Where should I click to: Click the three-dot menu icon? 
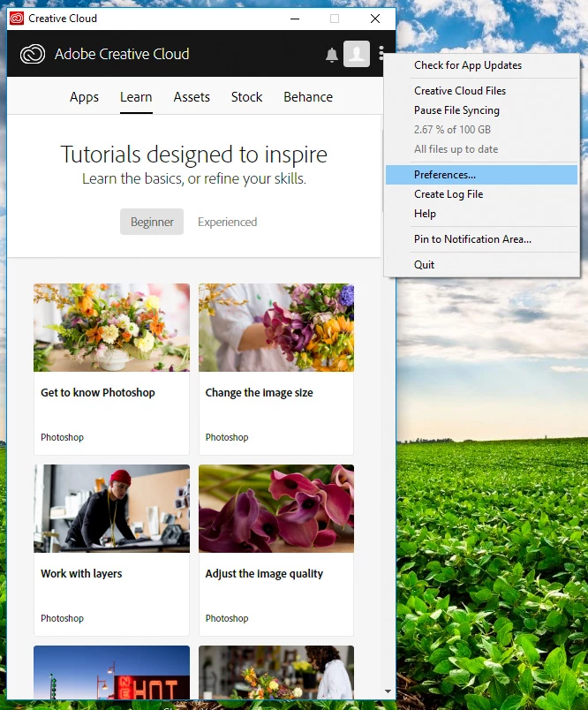381,53
